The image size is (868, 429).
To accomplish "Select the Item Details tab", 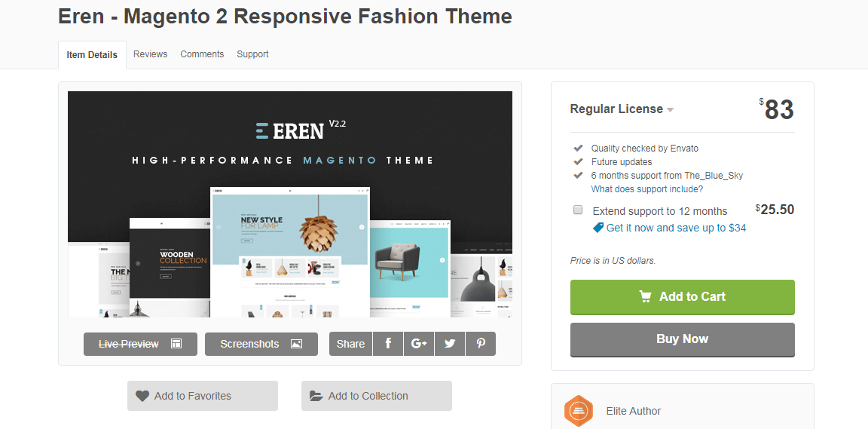I will point(92,55).
